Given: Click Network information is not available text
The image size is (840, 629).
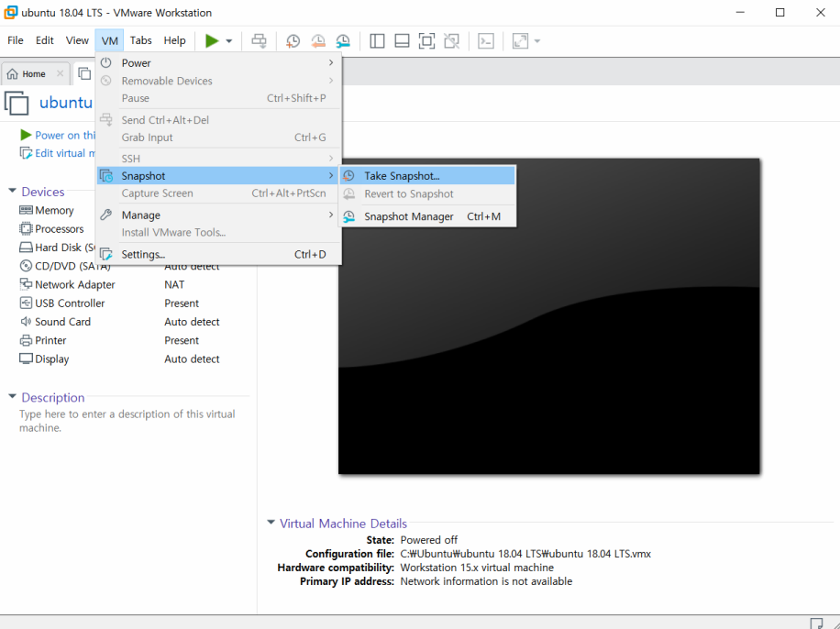Looking at the screenshot, I should [486, 581].
